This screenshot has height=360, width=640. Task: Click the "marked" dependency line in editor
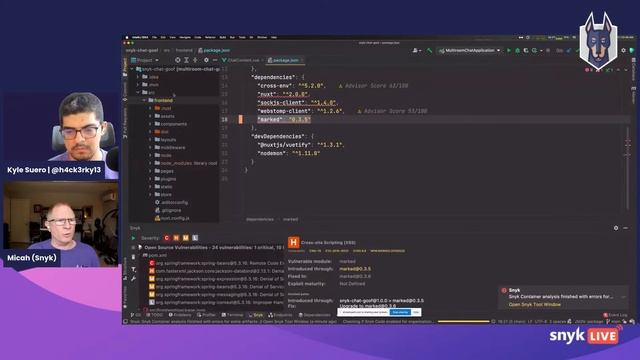pos(284,120)
